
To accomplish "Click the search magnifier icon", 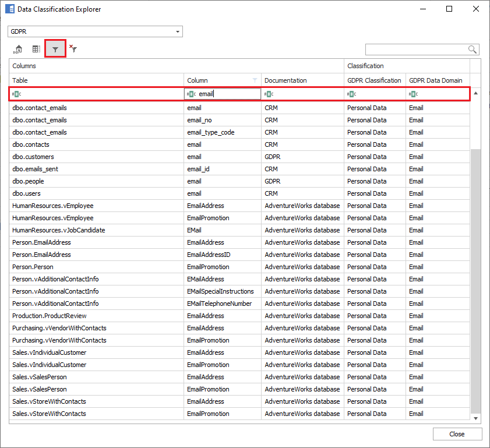I will pyautogui.click(x=473, y=50).
